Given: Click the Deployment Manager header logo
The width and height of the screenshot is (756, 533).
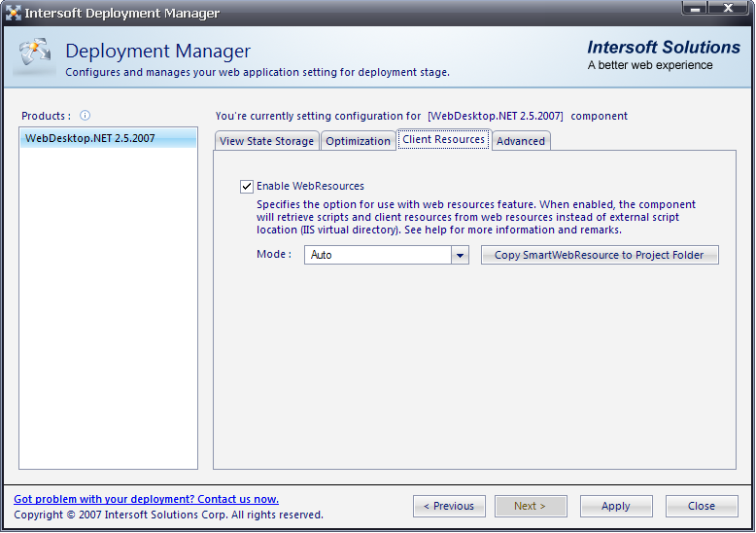Looking at the screenshot, I should click(x=34, y=57).
